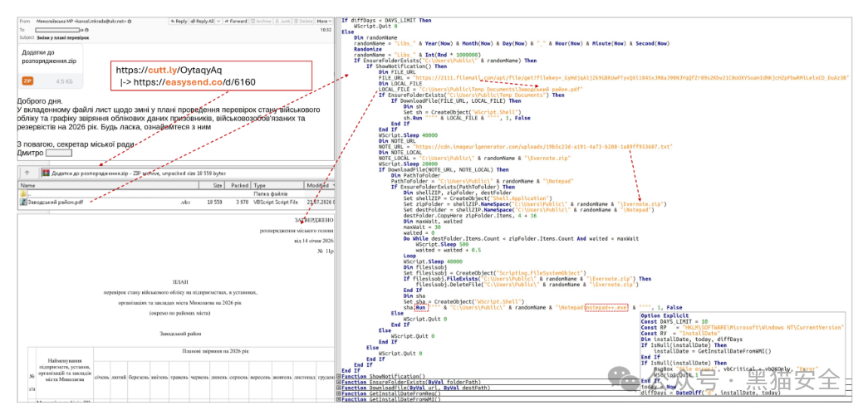This screenshot has height=415, width=868.
Task: Click the orange ZIP attachment icon
Action: (27, 81)
